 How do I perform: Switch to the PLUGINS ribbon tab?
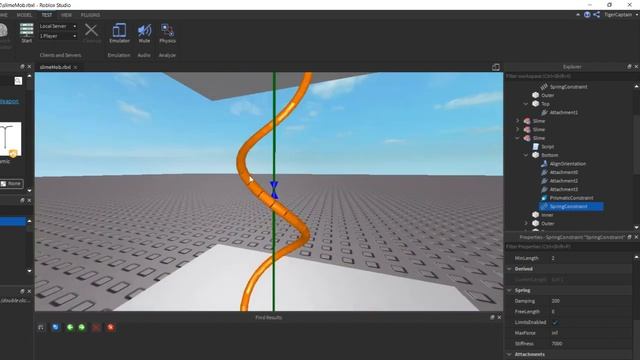(x=90, y=15)
